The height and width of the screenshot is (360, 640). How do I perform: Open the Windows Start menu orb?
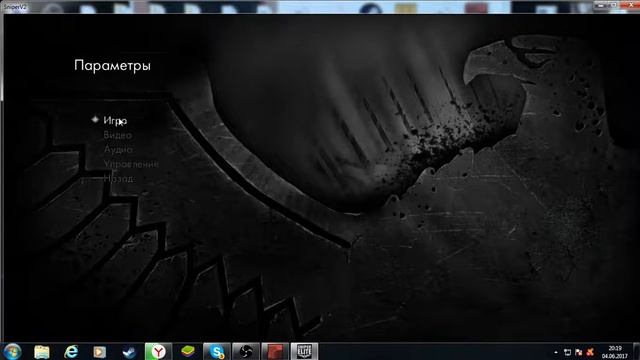point(12,351)
